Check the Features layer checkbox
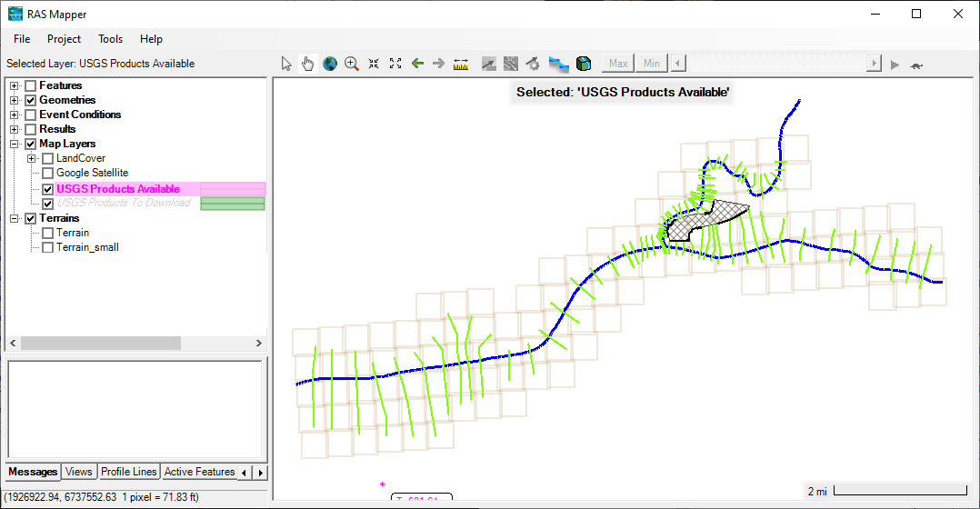Screen dimensions: 980x509 tap(31, 85)
